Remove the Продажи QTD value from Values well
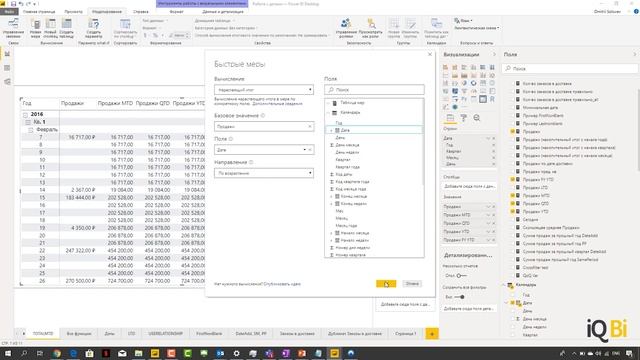640x360 pixels. point(493,223)
